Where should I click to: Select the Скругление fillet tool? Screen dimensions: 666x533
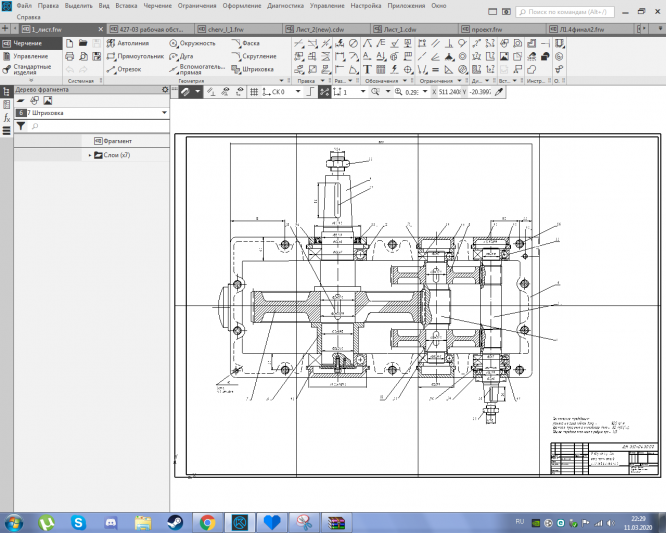255,57
